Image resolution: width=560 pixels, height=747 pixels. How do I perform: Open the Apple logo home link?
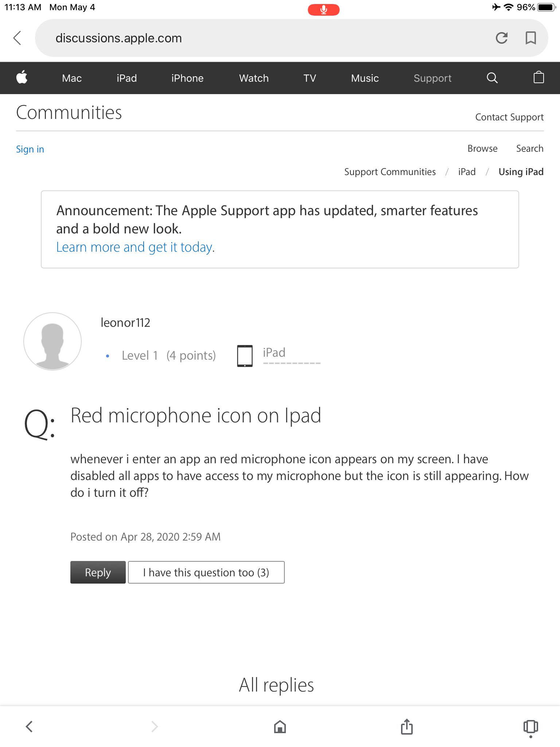tap(22, 77)
